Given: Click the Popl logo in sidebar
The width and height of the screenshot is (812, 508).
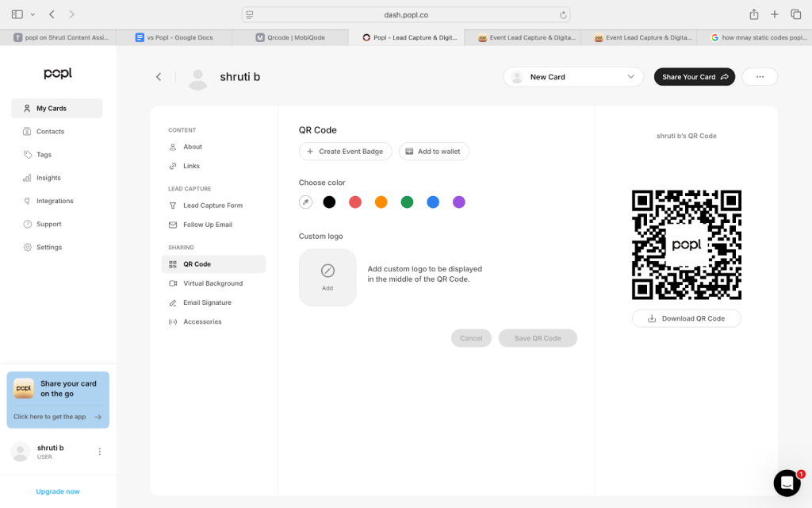Looking at the screenshot, I should pyautogui.click(x=58, y=73).
